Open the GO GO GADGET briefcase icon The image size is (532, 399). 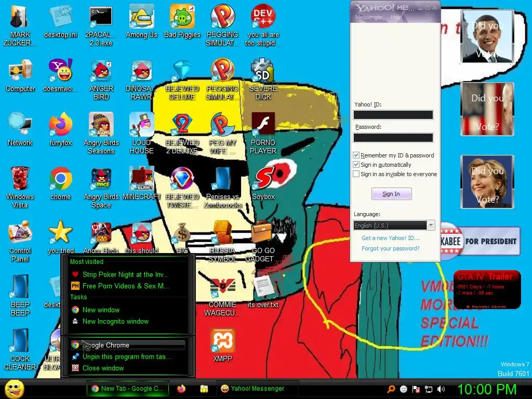pyautogui.click(x=263, y=242)
